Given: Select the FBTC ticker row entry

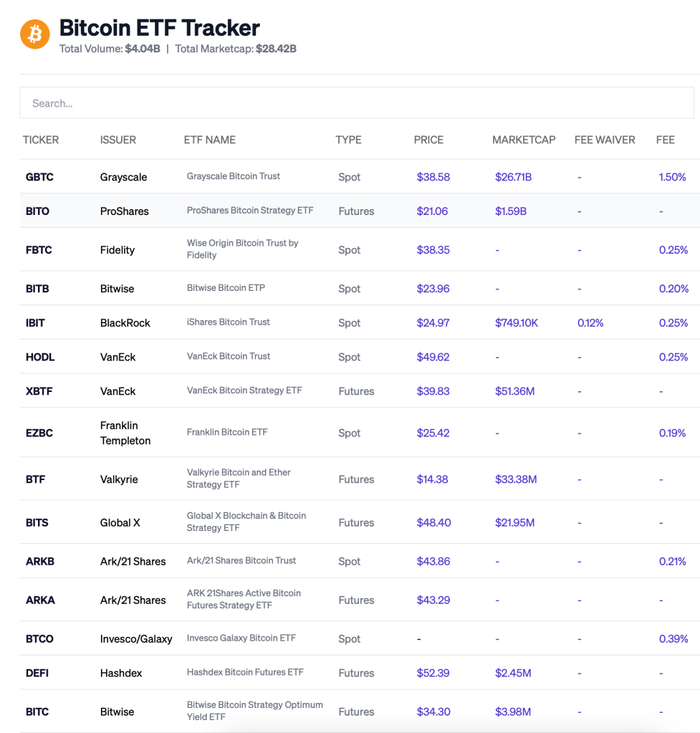Looking at the screenshot, I should pyautogui.click(x=39, y=249).
